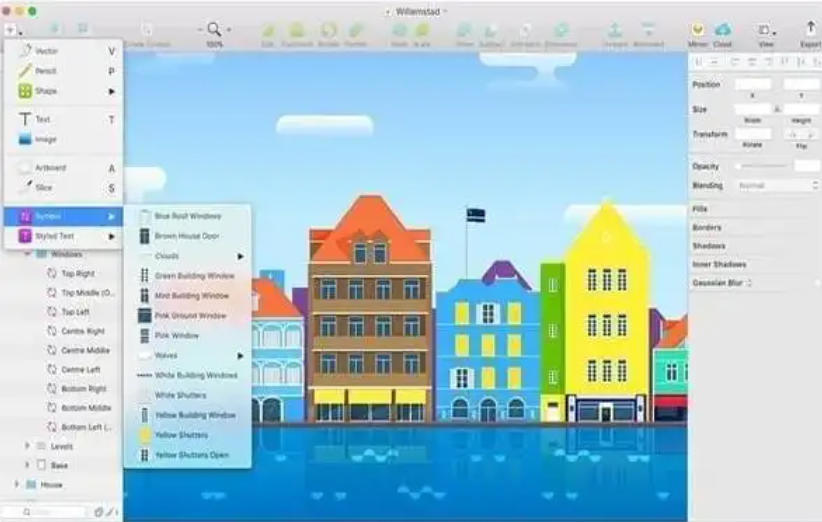Open the Insert plus button in toolbar
The height and width of the screenshot is (522, 822).
coord(11,30)
